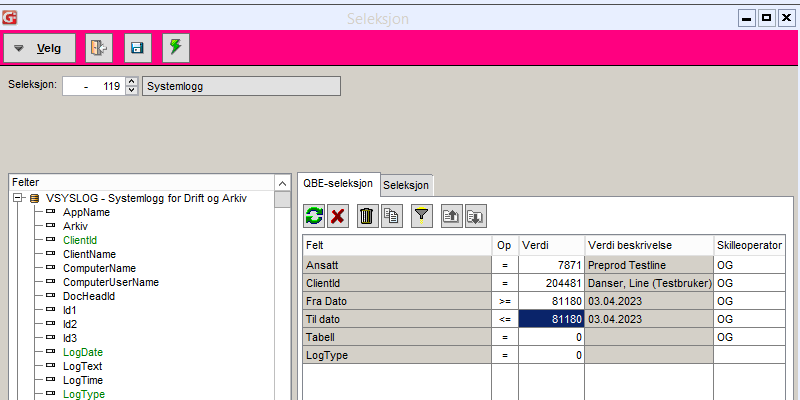Click the OG operator in Tabell row
Viewport: 800px width, 400px height.
pyautogui.click(x=749, y=337)
